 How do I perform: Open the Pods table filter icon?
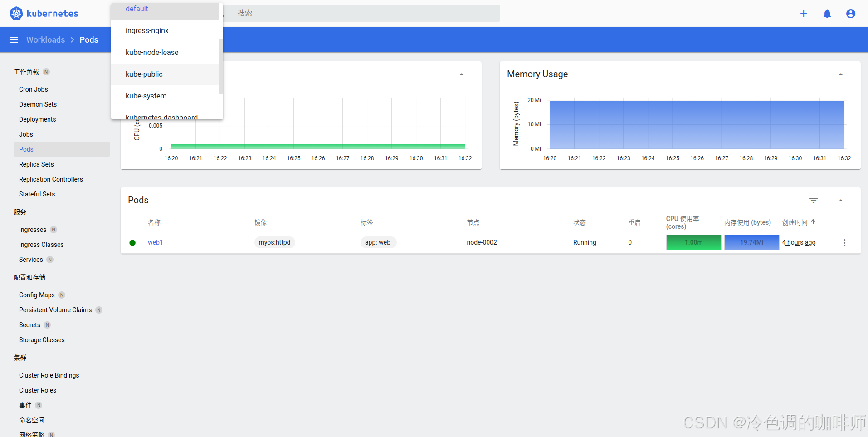coord(814,200)
